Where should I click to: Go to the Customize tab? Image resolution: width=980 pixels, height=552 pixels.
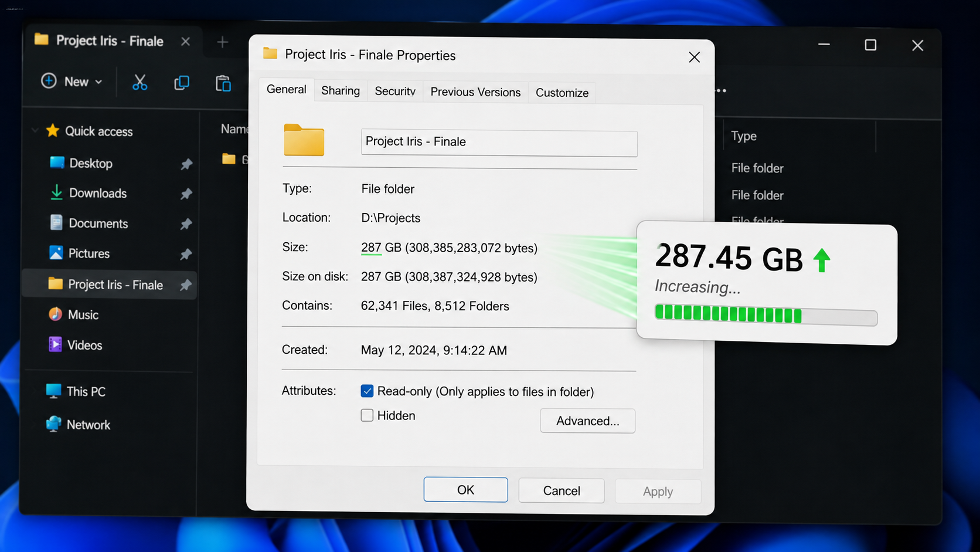pos(562,93)
